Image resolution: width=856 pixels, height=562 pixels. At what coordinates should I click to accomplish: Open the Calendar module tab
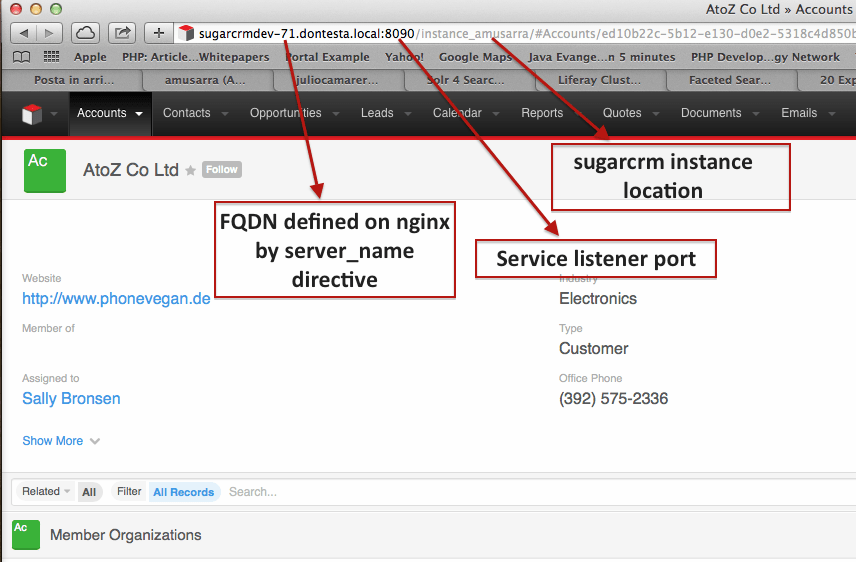click(x=457, y=113)
